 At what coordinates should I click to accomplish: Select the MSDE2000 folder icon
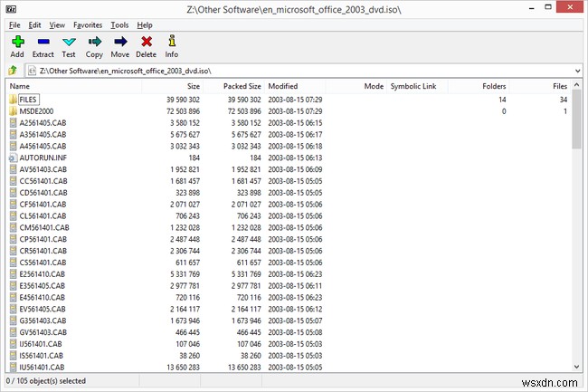click(x=13, y=110)
